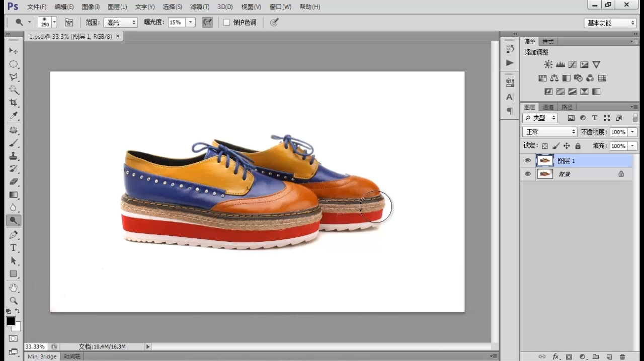Image resolution: width=644 pixels, height=361 pixels.
Task: Select the Elliptical Marquee tool
Action: (x=14, y=64)
